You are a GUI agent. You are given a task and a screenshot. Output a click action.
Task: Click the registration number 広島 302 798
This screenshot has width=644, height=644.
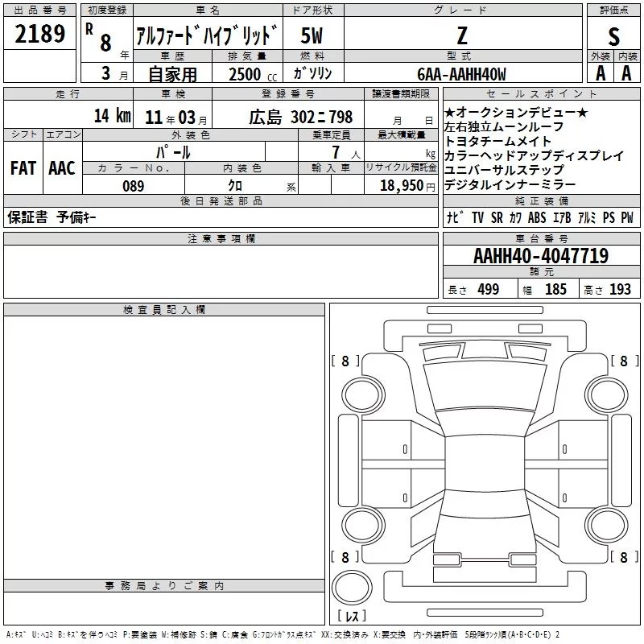pyautogui.click(x=301, y=117)
